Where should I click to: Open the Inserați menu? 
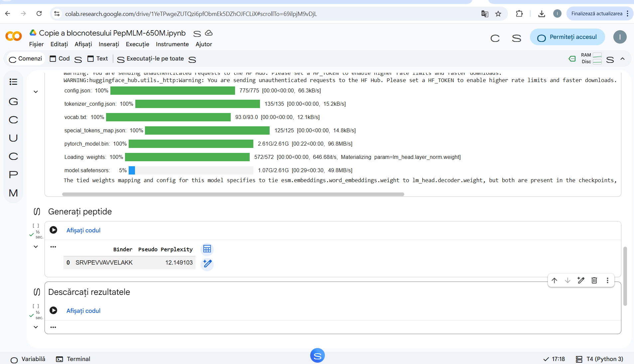click(109, 44)
